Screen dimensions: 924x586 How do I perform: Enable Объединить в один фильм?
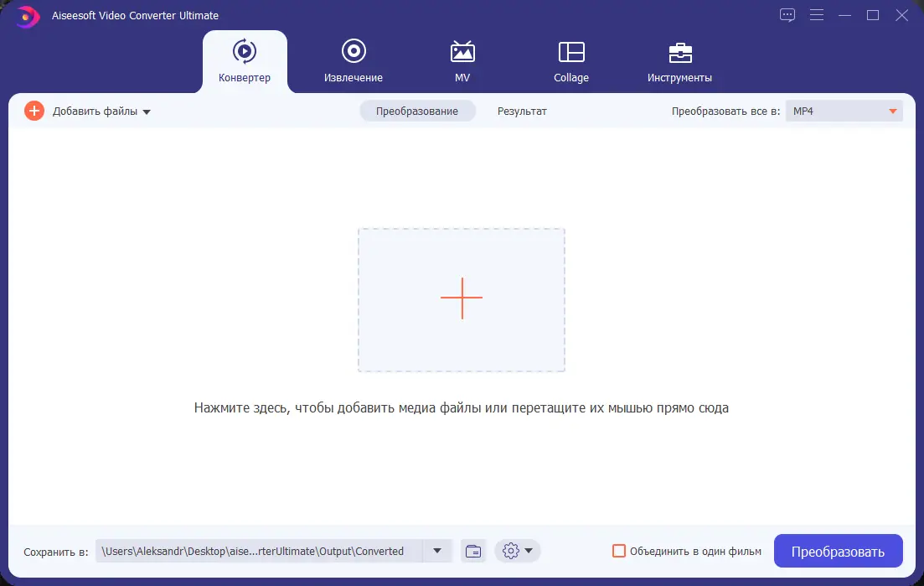tap(619, 551)
